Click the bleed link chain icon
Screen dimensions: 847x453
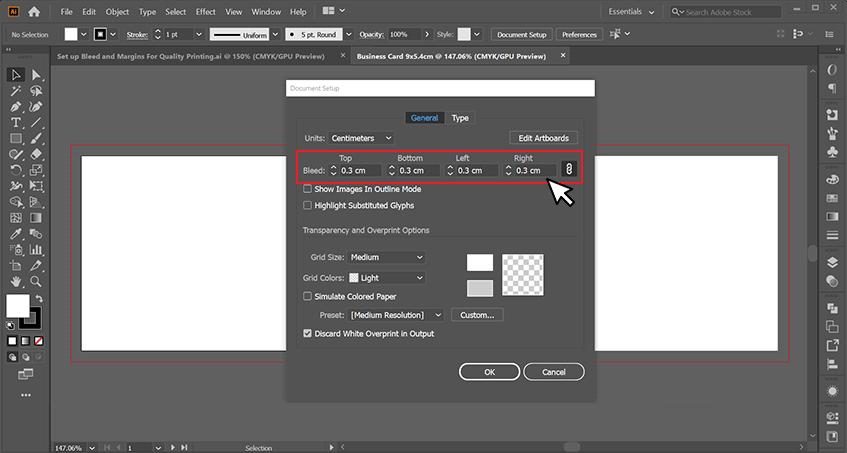[x=568, y=170]
